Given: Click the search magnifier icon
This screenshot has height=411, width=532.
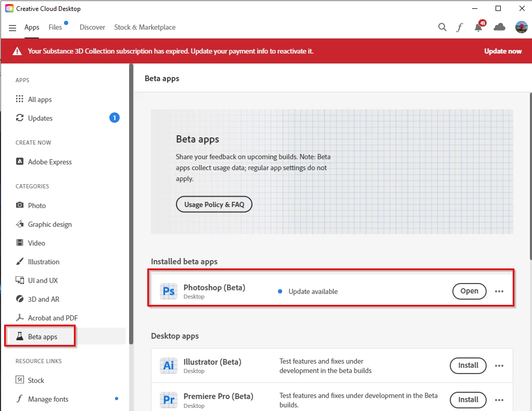Looking at the screenshot, I should pos(442,27).
